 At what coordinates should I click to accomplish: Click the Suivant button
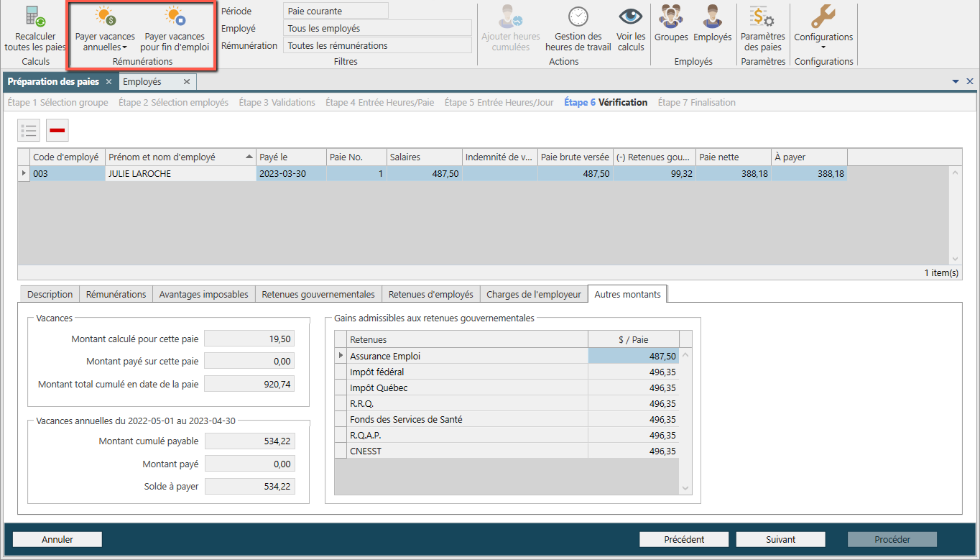click(780, 539)
